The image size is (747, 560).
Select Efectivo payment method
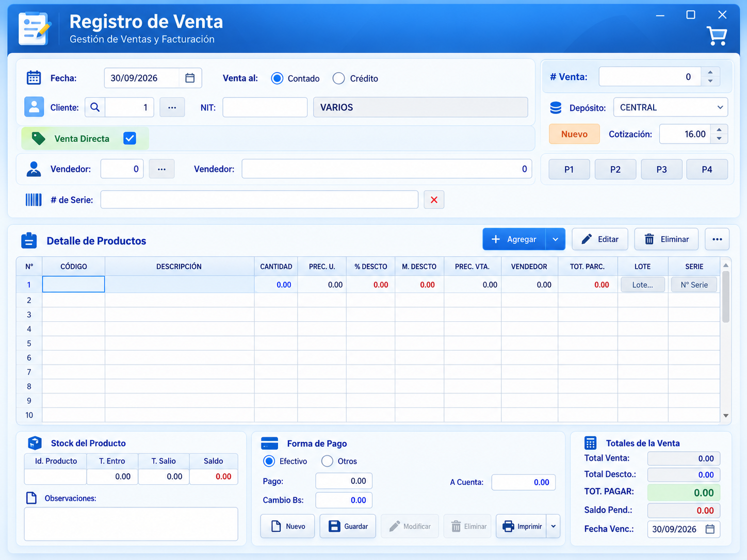point(269,461)
